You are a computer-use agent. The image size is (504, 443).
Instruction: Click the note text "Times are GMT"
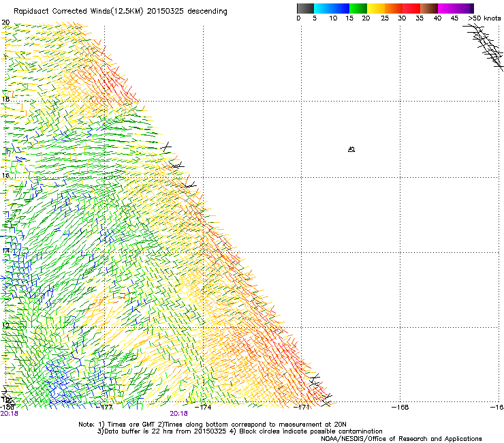[x=131, y=425]
